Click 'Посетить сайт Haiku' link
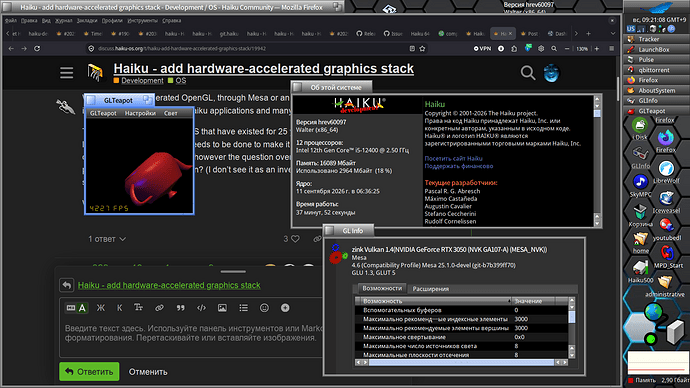The image size is (690, 388). click(x=453, y=158)
